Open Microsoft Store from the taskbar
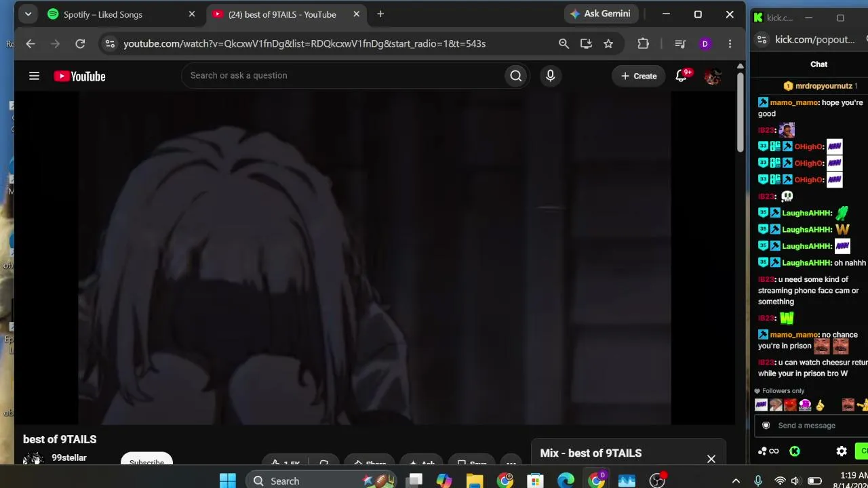The image size is (868, 488). 536,481
